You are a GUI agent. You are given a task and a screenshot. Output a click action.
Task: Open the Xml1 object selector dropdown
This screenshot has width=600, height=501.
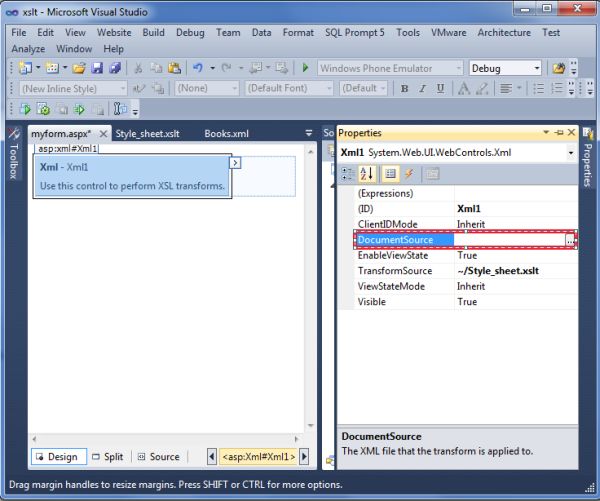[571, 153]
